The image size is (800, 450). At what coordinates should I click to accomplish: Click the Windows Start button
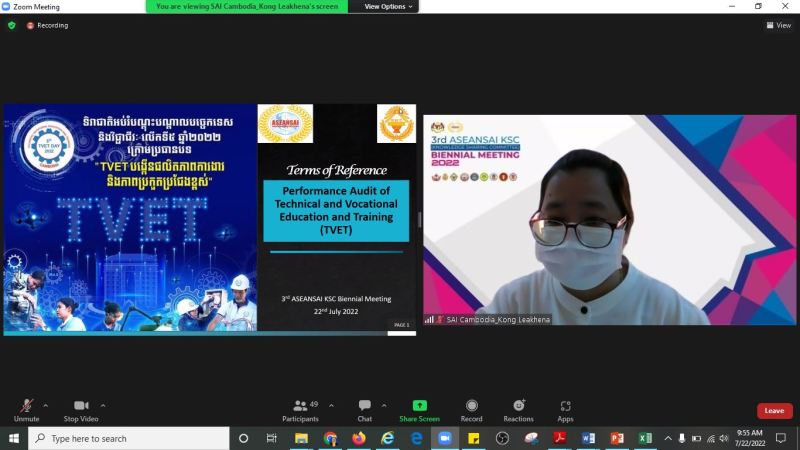pos(14,438)
